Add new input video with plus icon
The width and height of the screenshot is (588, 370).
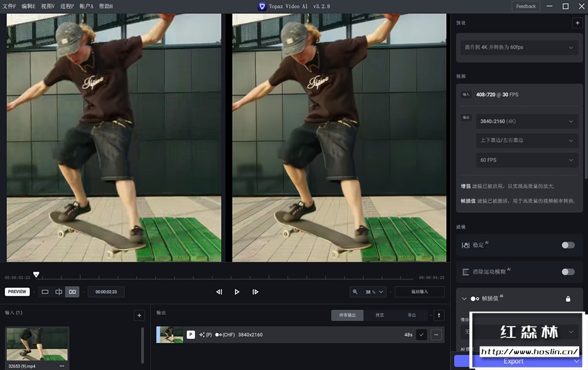[139, 315]
